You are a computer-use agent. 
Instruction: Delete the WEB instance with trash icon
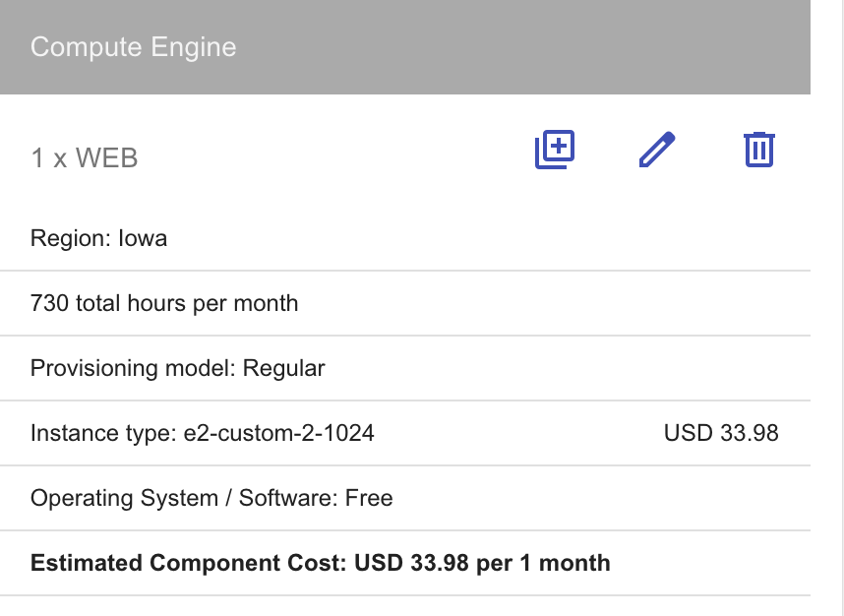click(x=759, y=150)
